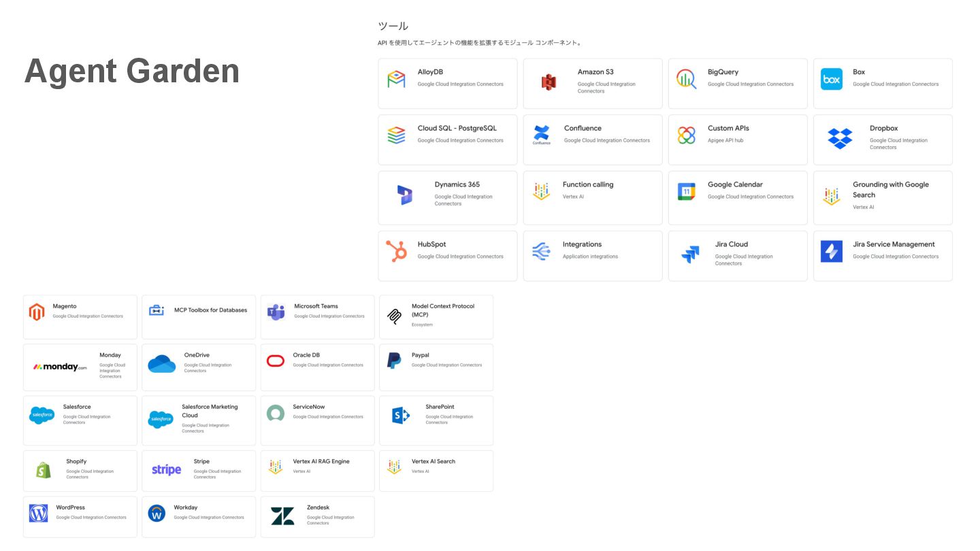Click the Magento logo icon
980x551 pixels.
(x=37, y=312)
